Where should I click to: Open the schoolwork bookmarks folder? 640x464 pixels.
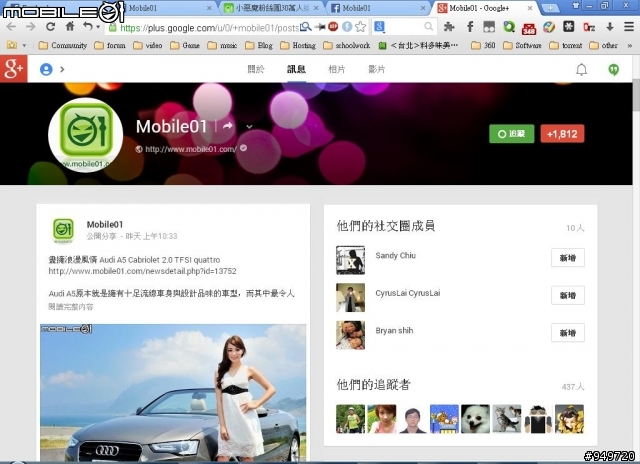point(347,45)
